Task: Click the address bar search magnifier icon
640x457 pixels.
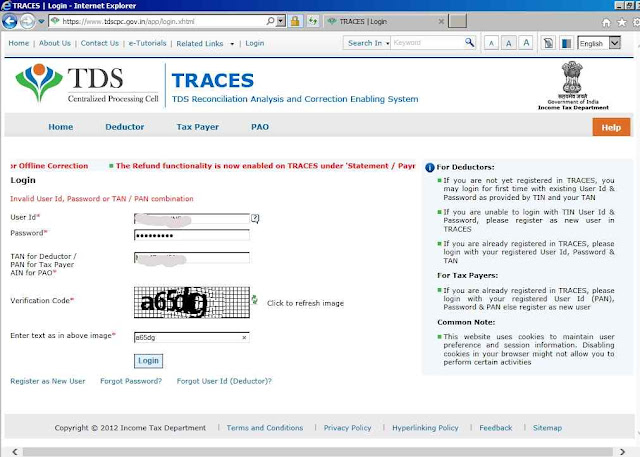Action: point(270,21)
